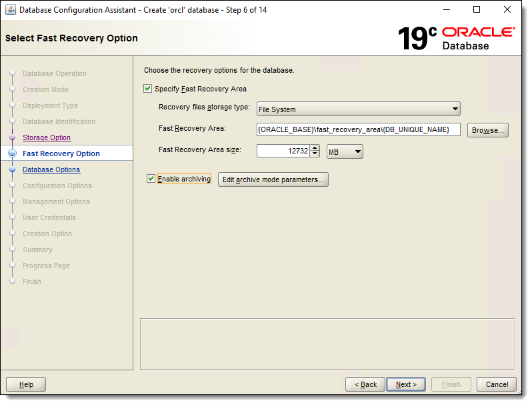Open Edit archive mode parameters dialog
532x405 pixels.
tap(273, 179)
